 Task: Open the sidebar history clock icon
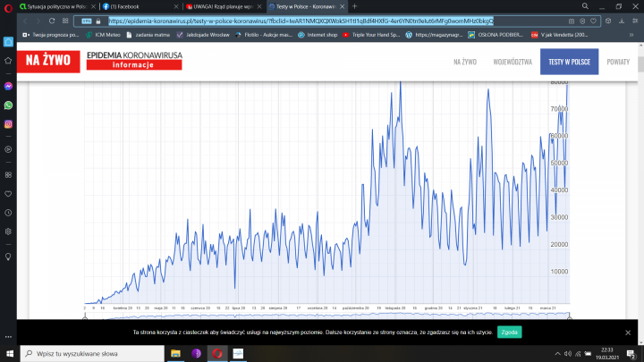coord(8,213)
